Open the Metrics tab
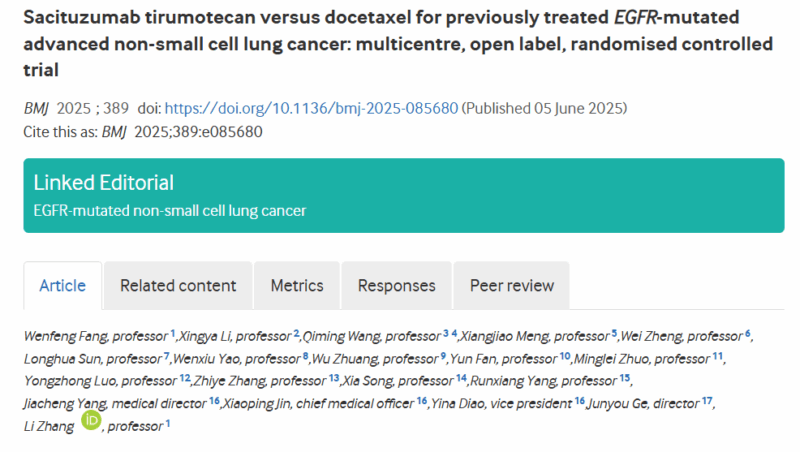The image size is (800, 452). click(x=297, y=286)
